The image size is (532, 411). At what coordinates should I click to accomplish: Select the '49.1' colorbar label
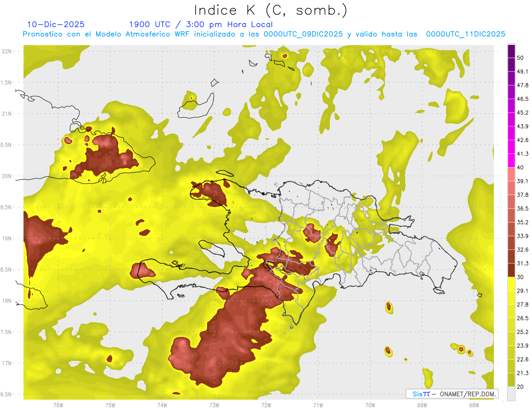[x=523, y=71]
